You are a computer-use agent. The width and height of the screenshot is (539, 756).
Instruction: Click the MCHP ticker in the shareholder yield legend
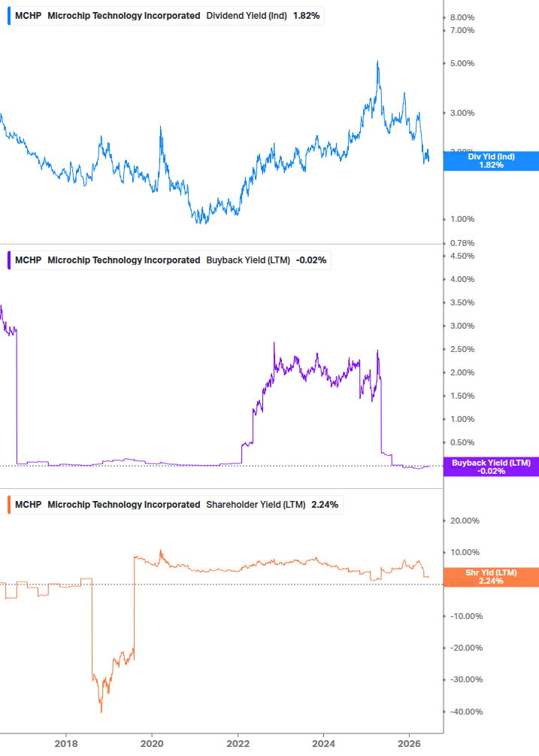28,505
